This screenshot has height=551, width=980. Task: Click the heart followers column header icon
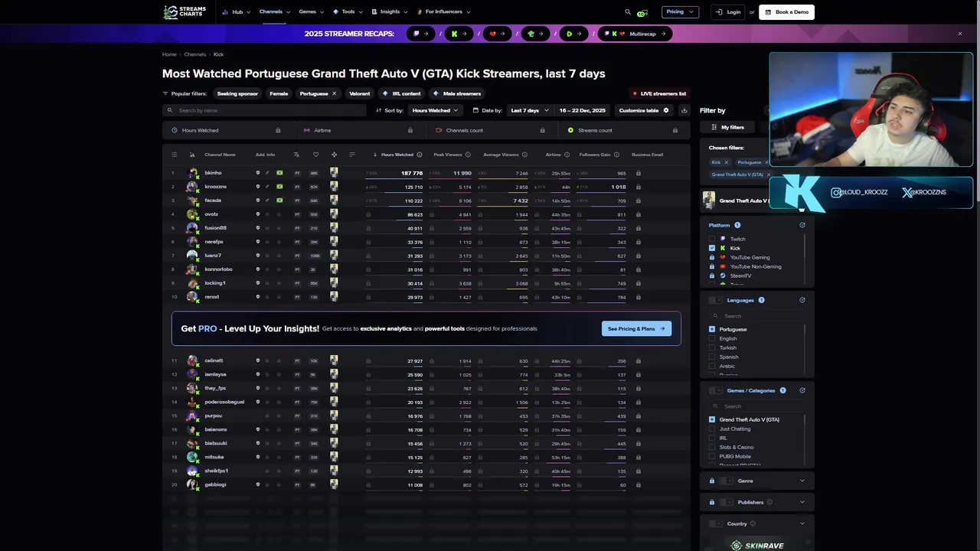point(315,155)
